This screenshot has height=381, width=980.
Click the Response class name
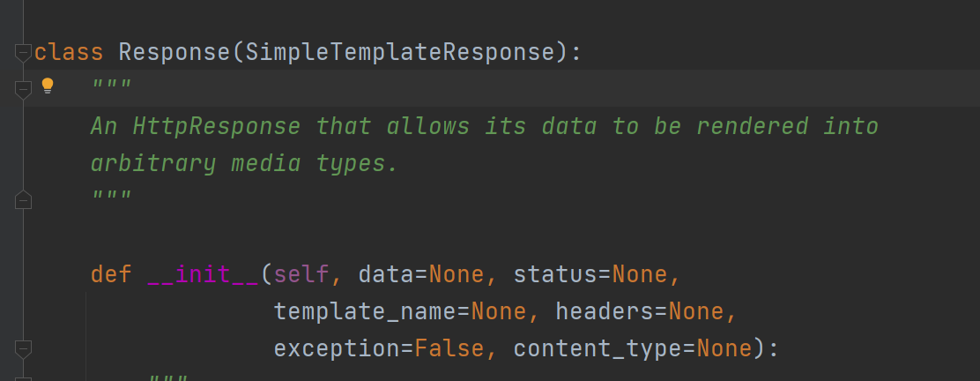click(174, 53)
